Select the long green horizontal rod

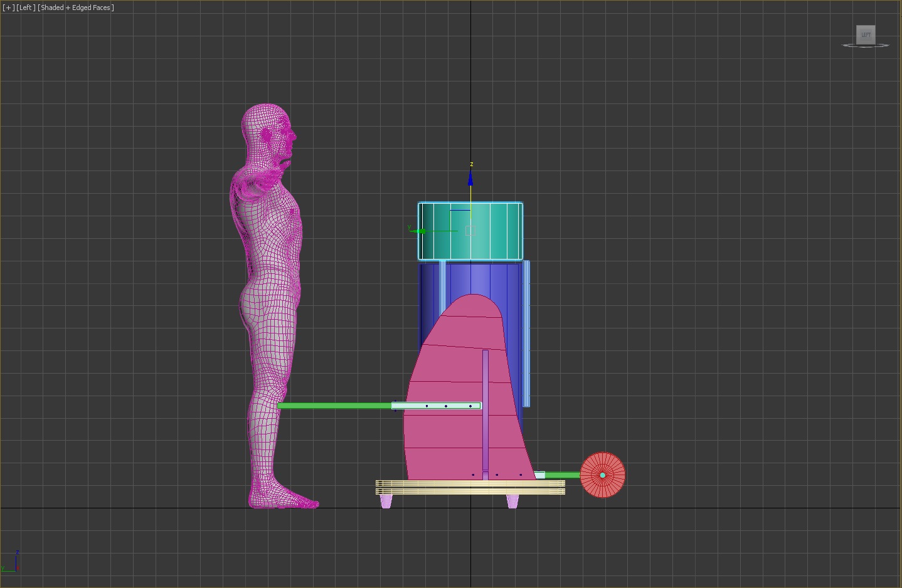(x=334, y=406)
